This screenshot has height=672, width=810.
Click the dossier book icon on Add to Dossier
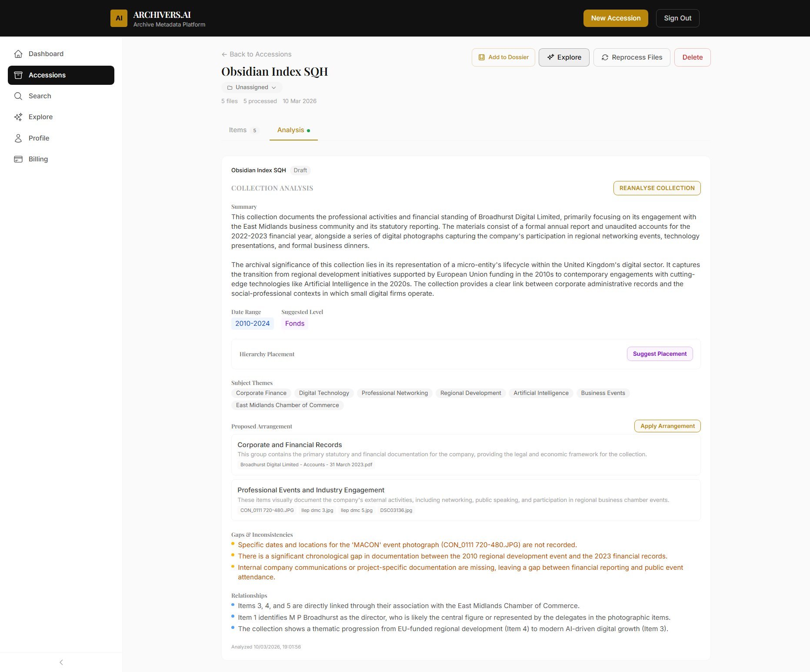point(481,57)
